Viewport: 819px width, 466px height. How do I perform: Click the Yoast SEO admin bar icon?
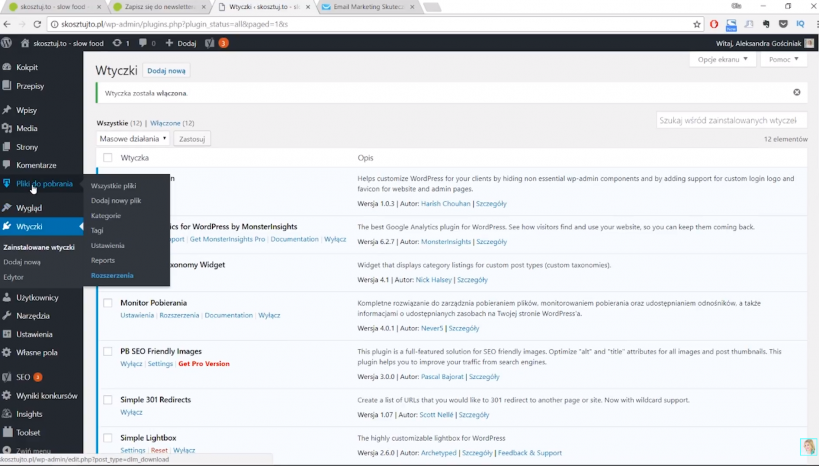209,43
